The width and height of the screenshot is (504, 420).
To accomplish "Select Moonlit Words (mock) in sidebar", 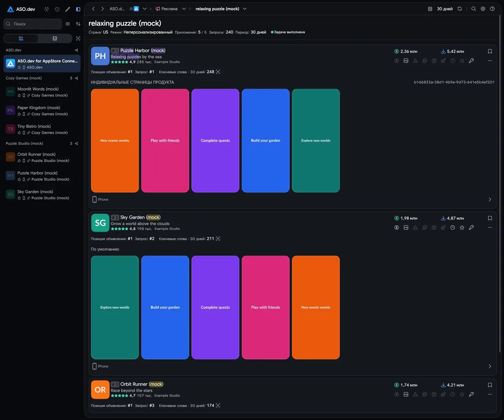I will pos(42,92).
